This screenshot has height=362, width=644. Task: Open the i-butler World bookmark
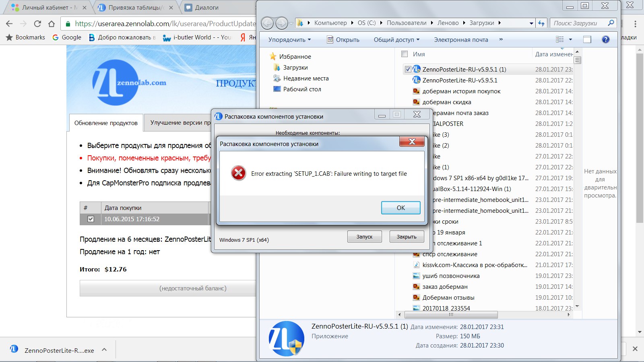(197, 37)
